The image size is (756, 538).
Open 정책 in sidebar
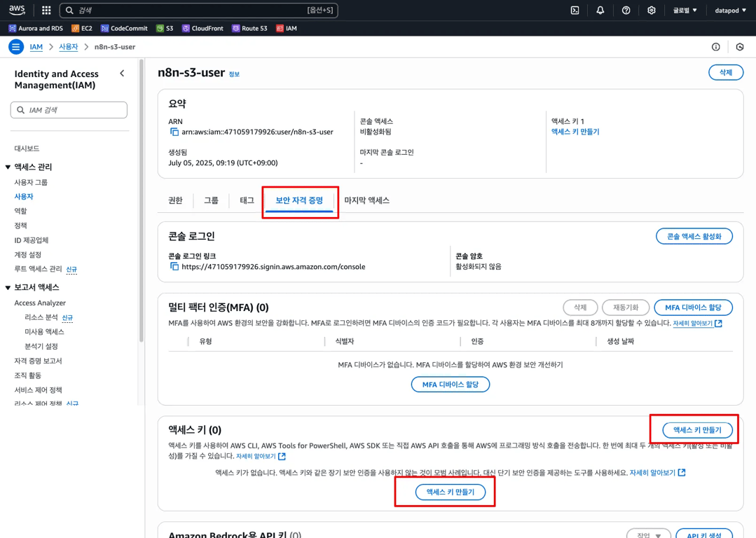click(20, 226)
